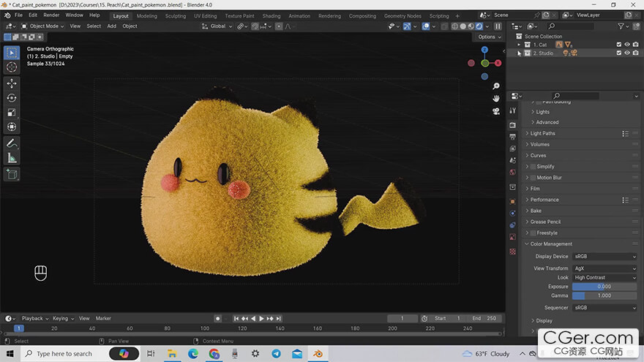Jump to the timeline start frame

click(236, 319)
